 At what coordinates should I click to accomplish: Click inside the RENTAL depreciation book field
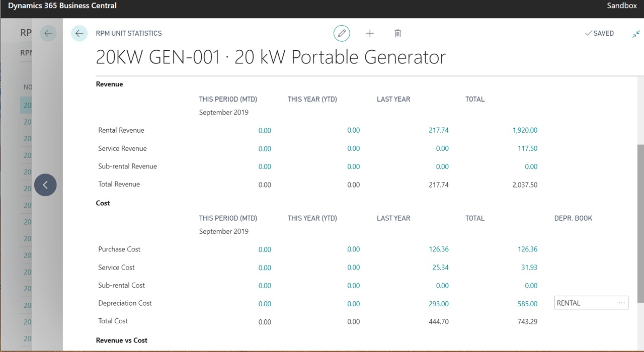pos(584,302)
